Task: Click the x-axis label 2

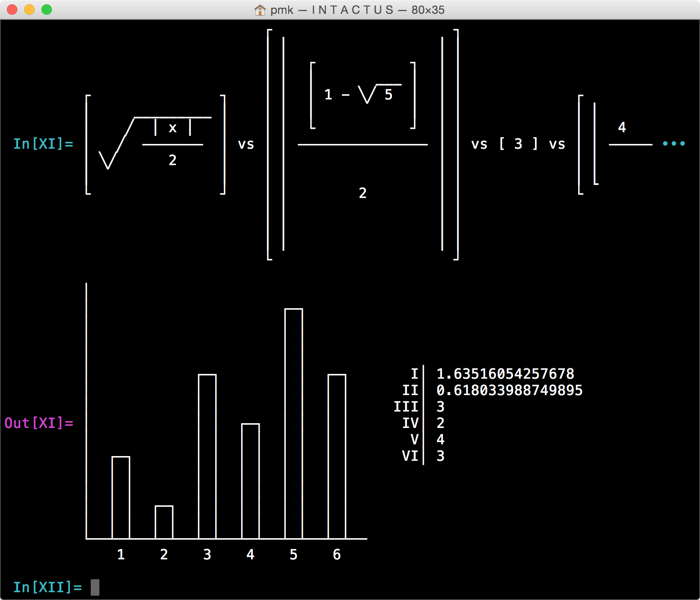Action: click(x=164, y=554)
